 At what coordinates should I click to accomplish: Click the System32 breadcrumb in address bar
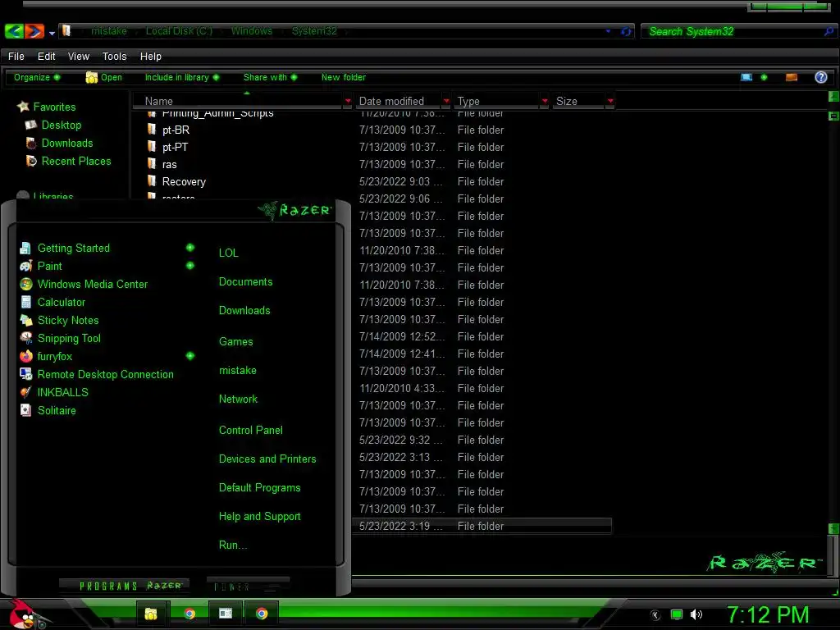point(314,31)
